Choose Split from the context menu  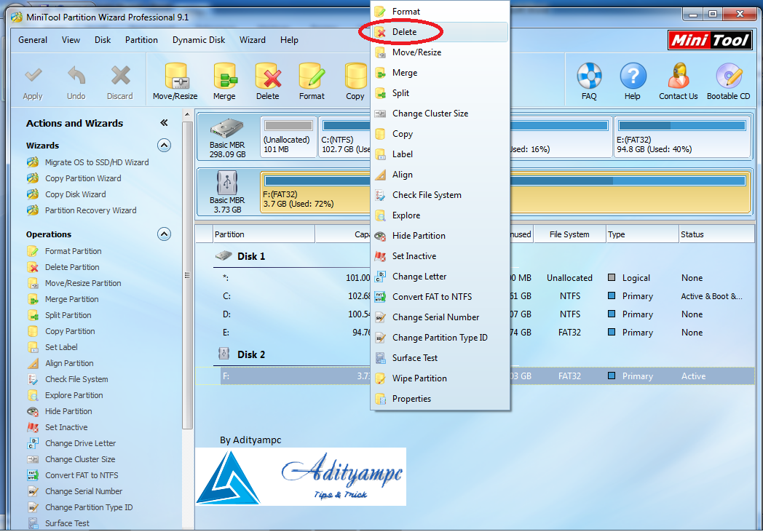coord(440,93)
